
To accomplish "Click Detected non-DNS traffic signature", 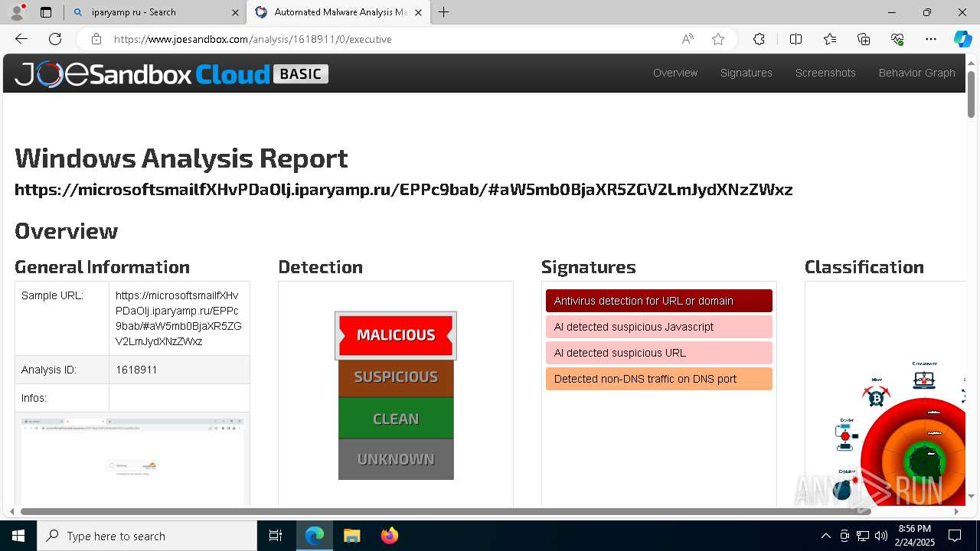I will (x=659, y=379).
